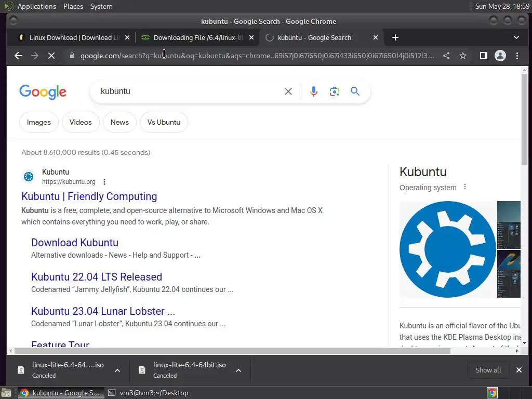
Task: Clear the Google search box
Action: coord(288,91)
